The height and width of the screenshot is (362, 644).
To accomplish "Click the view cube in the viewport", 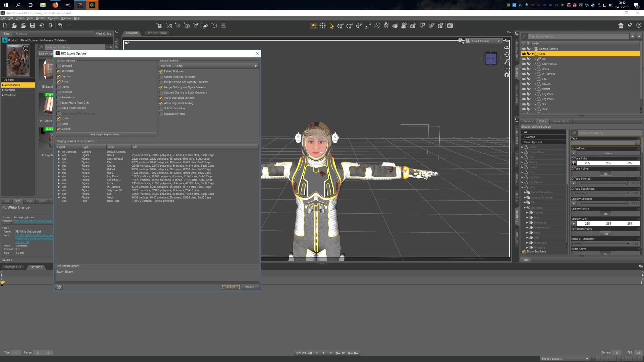I will click(491, 59).
